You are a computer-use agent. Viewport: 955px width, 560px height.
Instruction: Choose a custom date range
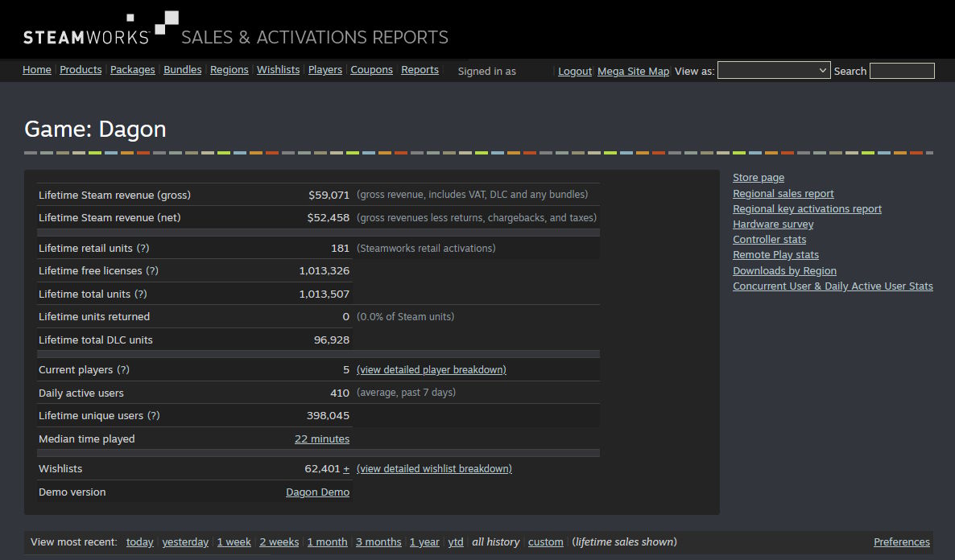(545, 541)
